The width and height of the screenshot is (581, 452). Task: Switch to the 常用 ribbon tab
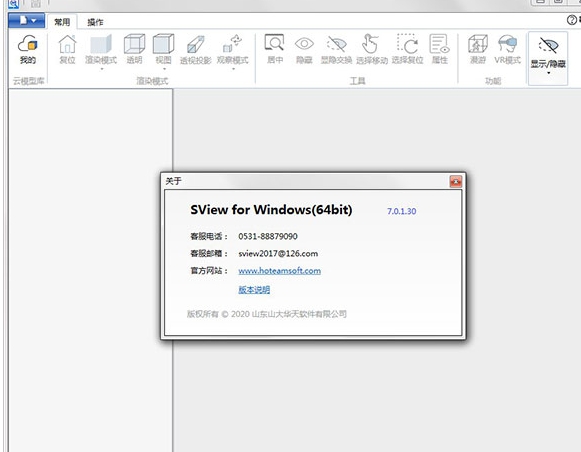tap(62, 22)
